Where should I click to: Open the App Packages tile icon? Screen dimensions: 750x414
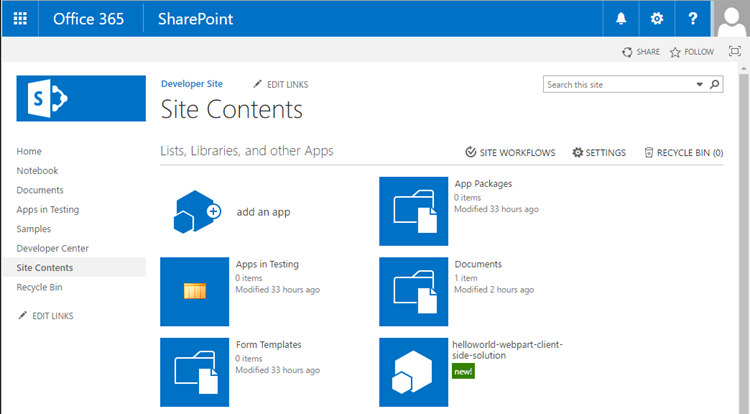[414, 211]
